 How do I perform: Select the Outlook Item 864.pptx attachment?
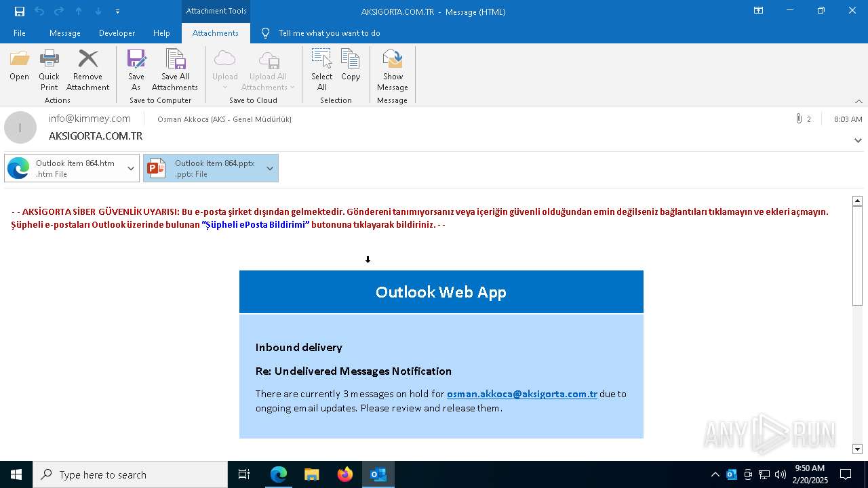[x=202, y=168]
